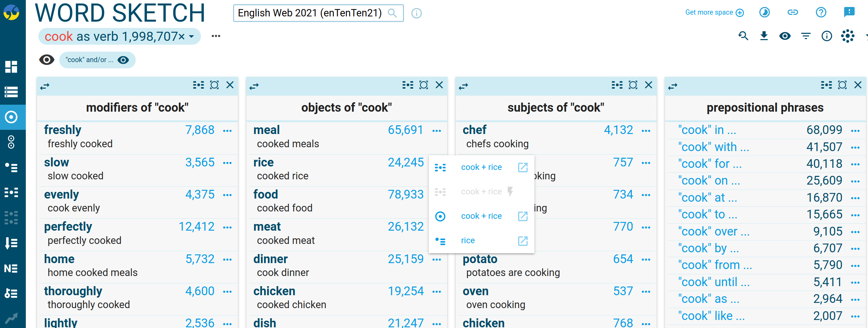This screenshot has height=328, width=868.
Task: Choose the rice entry in the popup menu
Action: coord(467,240)
